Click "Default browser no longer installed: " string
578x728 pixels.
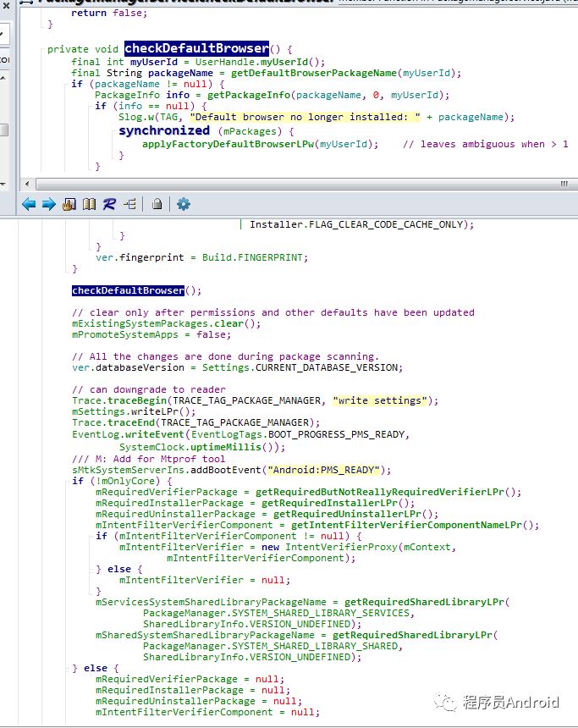(x=305, y=117)
